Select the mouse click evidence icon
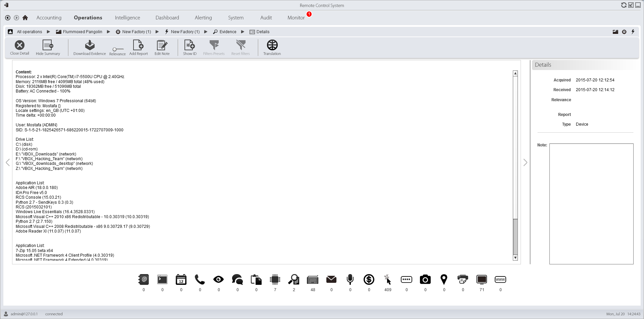The image size is (644, 319). tap(387, 279)
